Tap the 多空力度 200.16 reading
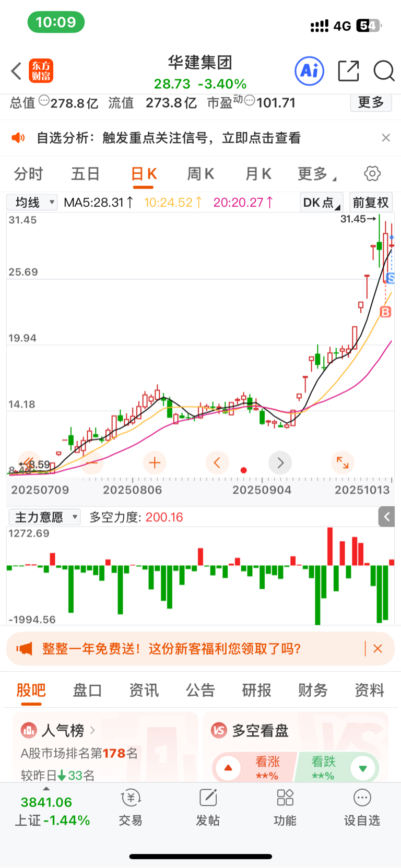 pyautogui.click(x=136, y=517)
